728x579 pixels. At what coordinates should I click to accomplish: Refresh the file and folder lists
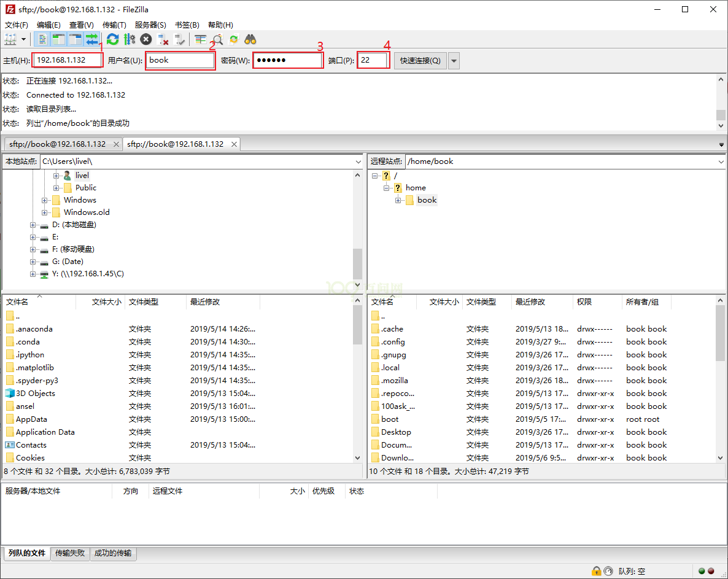[112, 39]
